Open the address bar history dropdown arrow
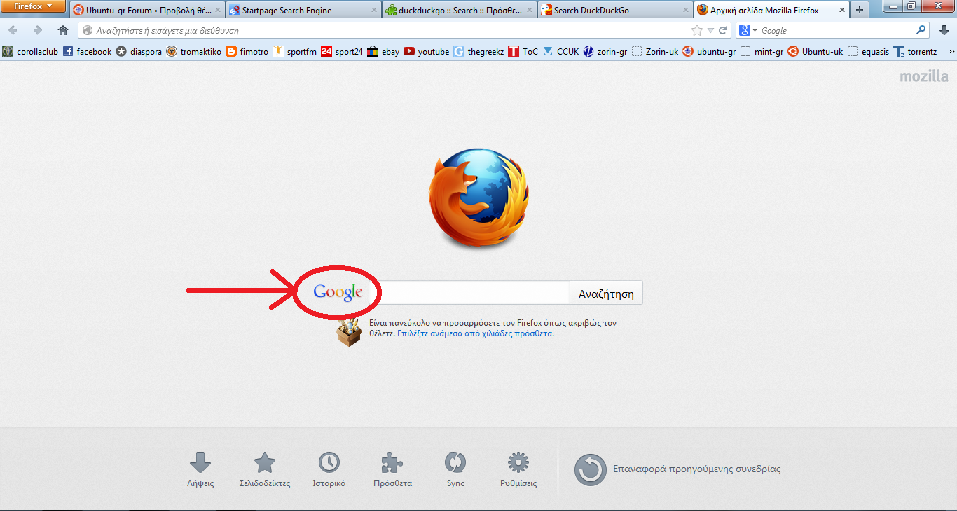This screenshot has width=957, height=511. pyautogui.click(x=709, y=30)
